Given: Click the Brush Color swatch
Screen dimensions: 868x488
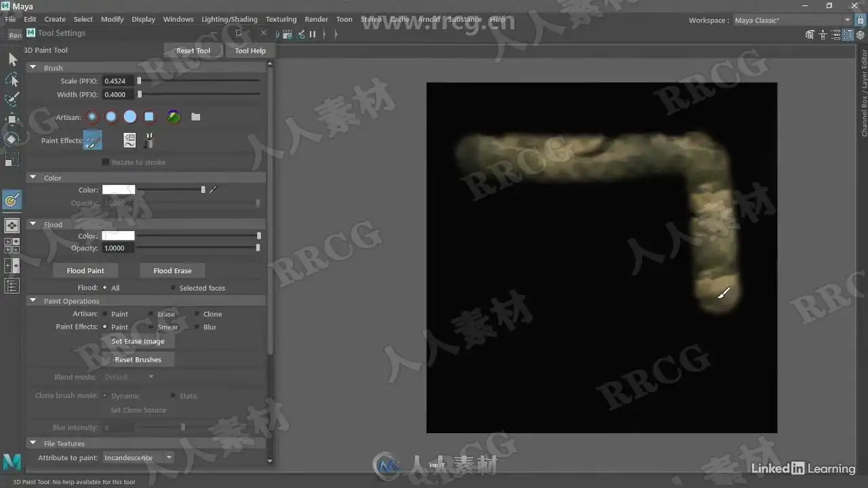Looking at the screenshot, I should tap(119, 190).
